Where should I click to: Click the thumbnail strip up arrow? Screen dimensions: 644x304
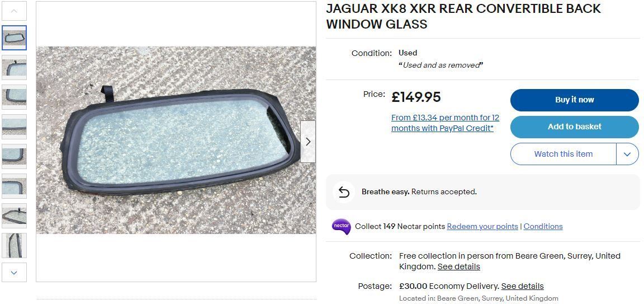pyautogui.click(x=14, y=11)
